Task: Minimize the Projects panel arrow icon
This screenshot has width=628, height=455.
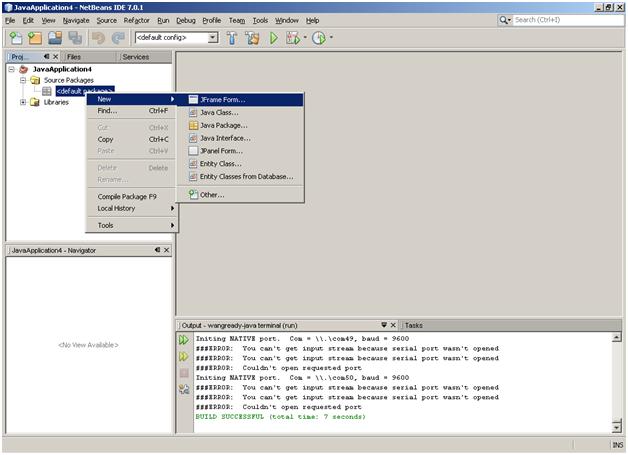Action: pyautogui.click(x=46, y=57)
